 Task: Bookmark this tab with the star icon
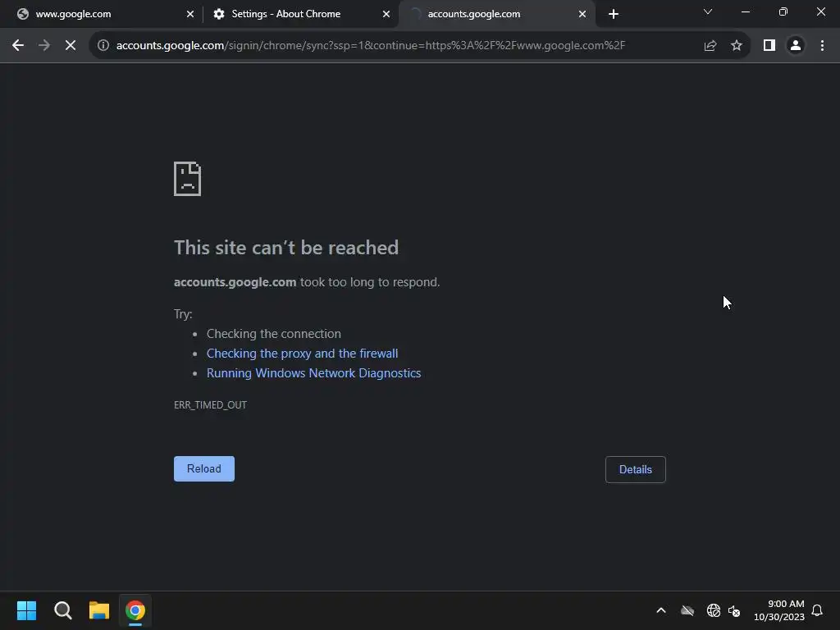[737, 46]
